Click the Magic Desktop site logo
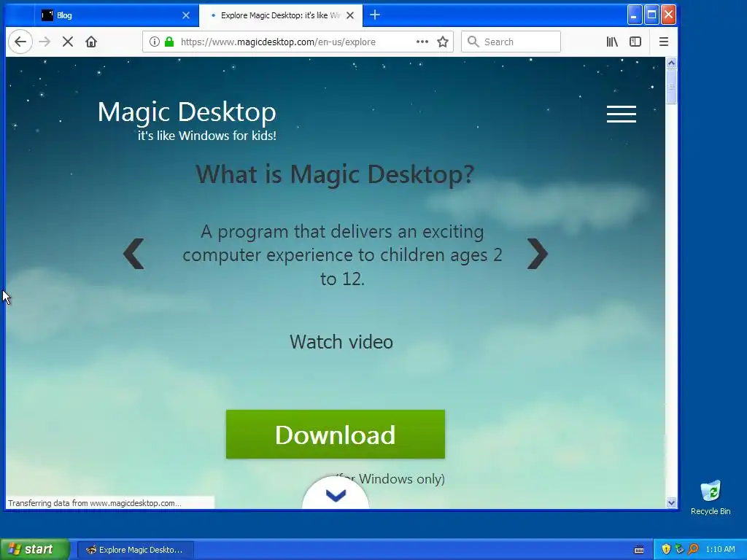The image size is (747, 560). tap(187, 120)
